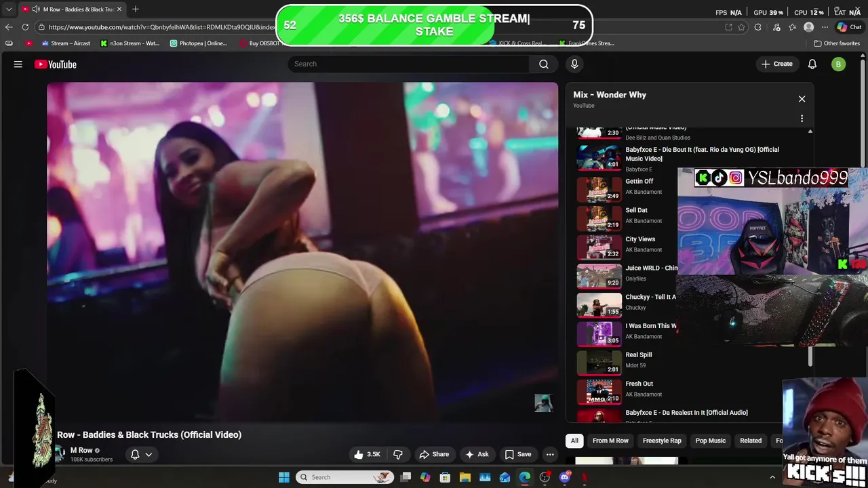Screen dimensions: 868x488
Task: Open browser settings and more ellipsis
Action: tap(825, 27)
